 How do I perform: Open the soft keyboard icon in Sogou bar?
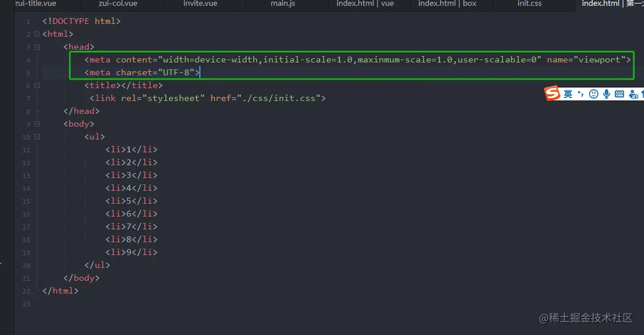(619, 95)
